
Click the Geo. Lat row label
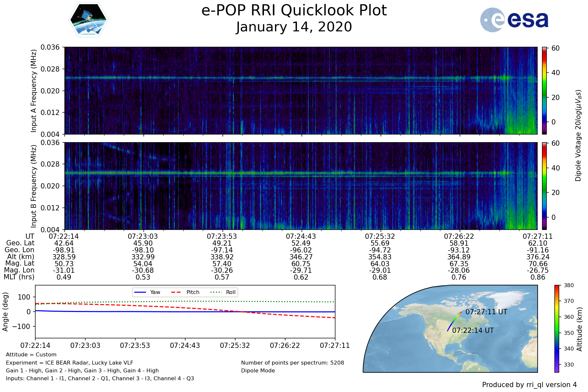pos(20,243)
